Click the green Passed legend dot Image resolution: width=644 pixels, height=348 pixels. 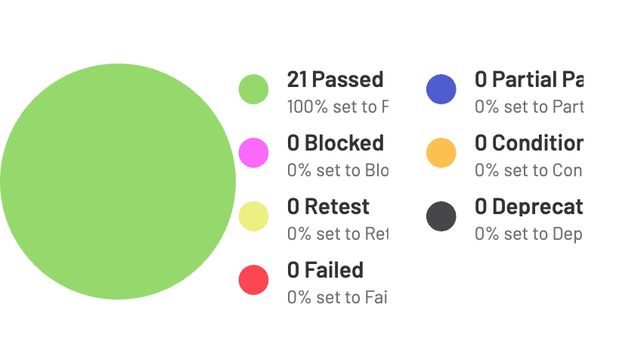click(x=254, y=89)
